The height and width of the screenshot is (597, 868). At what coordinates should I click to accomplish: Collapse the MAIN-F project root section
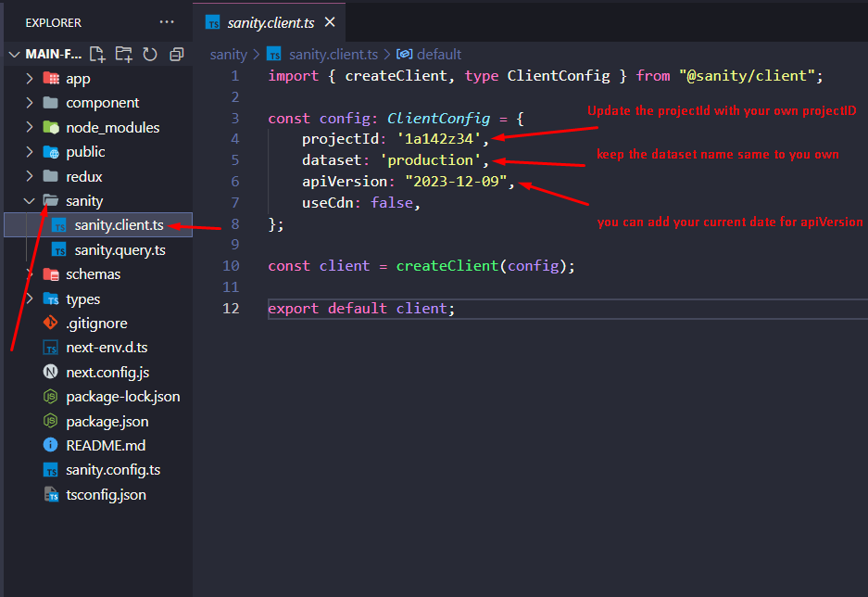click(x=14, y=55)
